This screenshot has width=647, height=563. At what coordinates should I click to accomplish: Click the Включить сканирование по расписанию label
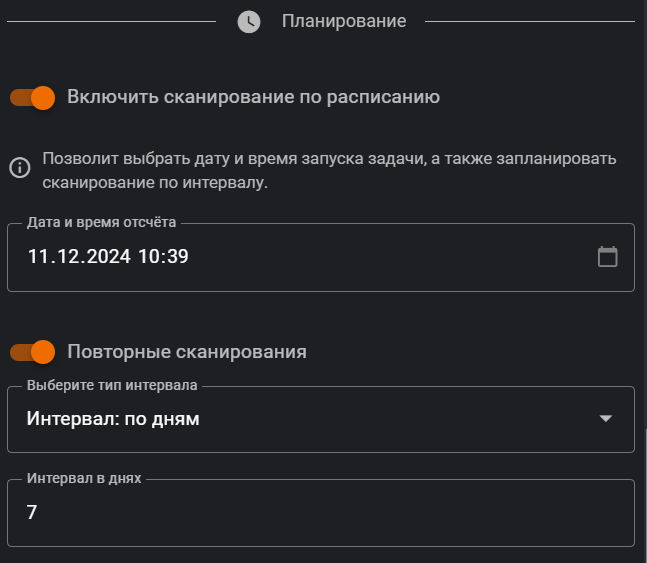coord(253,97)
